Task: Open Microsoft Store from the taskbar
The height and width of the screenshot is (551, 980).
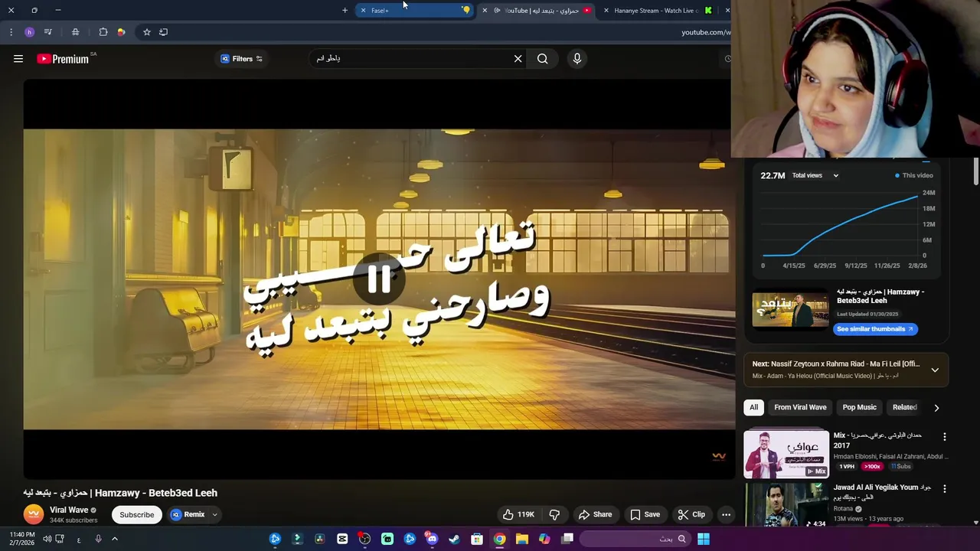Action: 477,540
